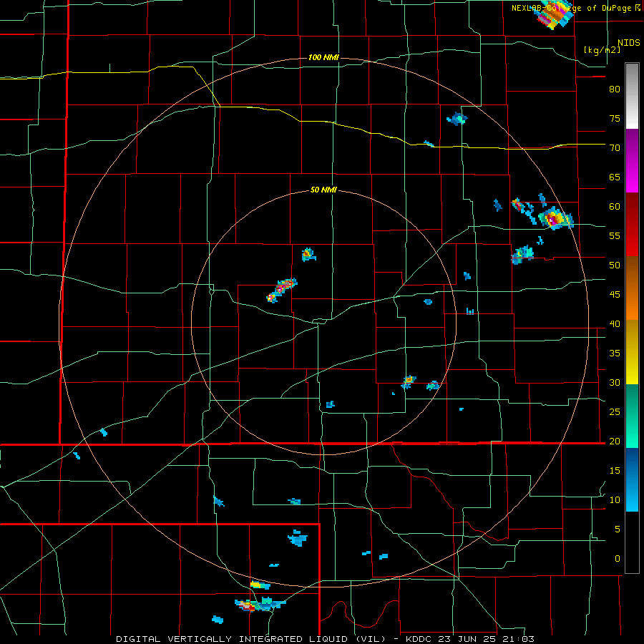Click the "65" value on the VIL scale
644x644 pixels.
615,177
